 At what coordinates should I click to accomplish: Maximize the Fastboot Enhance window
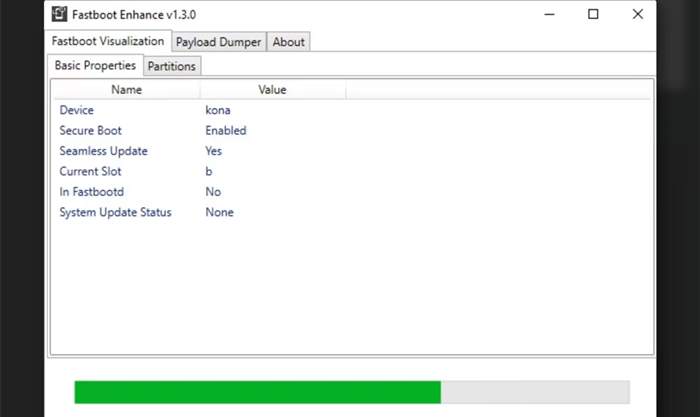click(x=593, y=14)
